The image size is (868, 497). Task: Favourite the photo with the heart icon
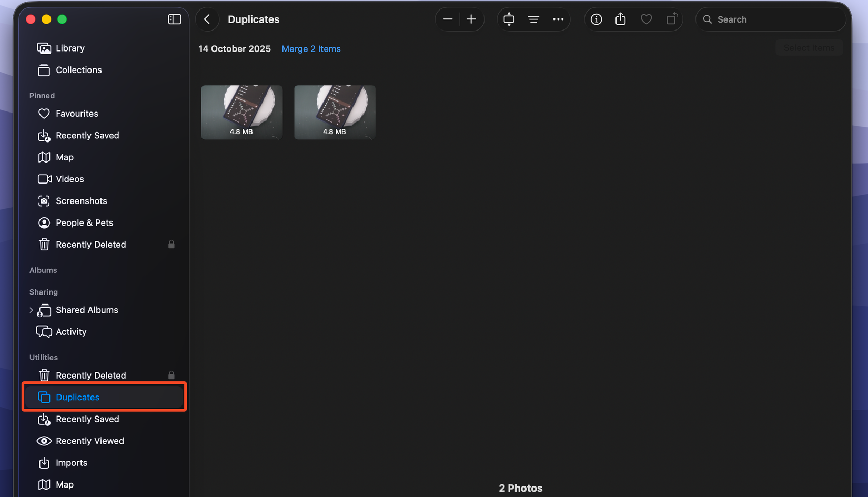click(x=646, y=19)
